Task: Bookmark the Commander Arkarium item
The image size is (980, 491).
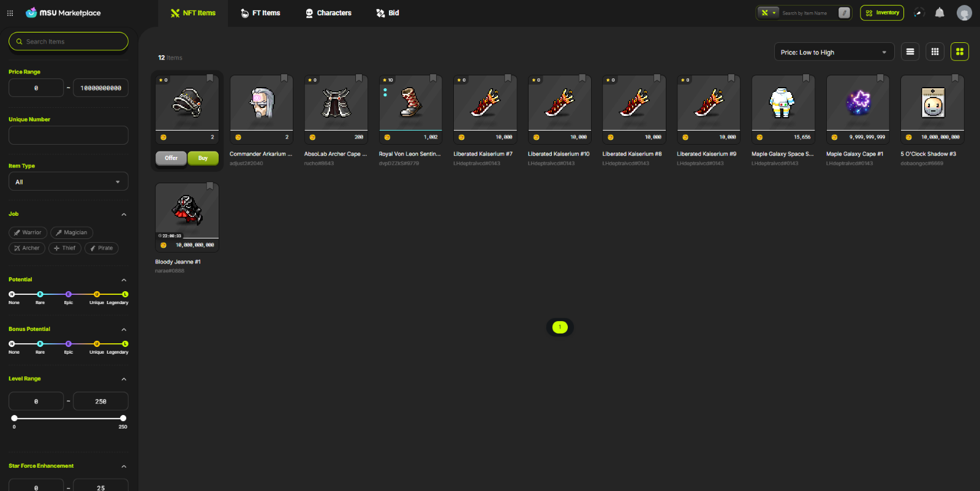Action: tap(284, 78)
